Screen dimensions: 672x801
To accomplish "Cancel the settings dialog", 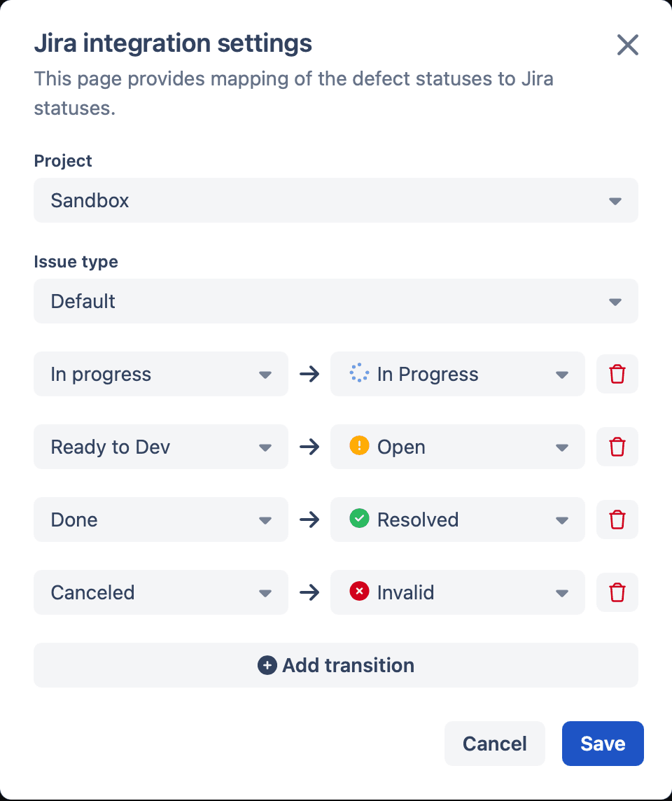I will pos(494,744).
